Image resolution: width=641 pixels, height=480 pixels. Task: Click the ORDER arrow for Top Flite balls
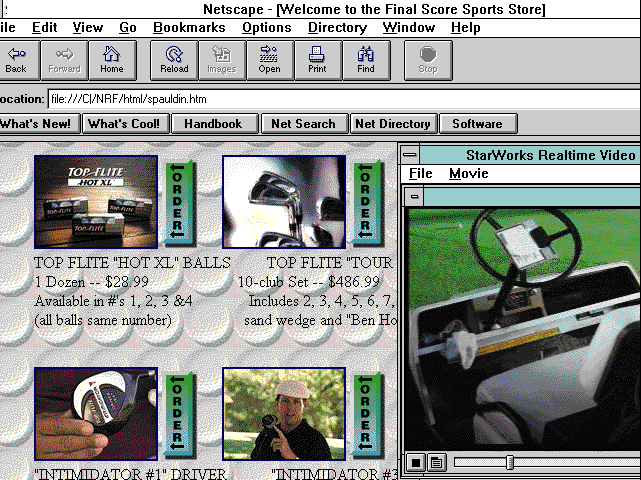(x=178, y=203)
